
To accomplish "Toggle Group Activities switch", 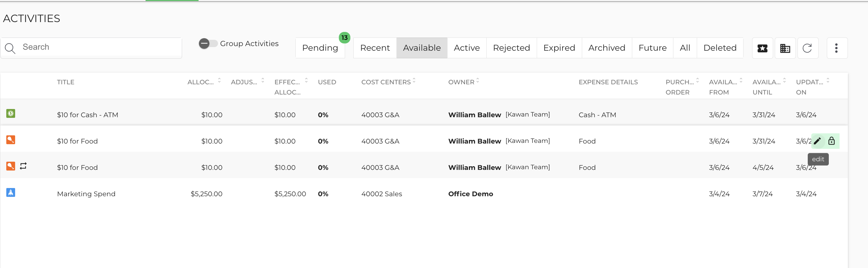I will click(x=207, y=43).
